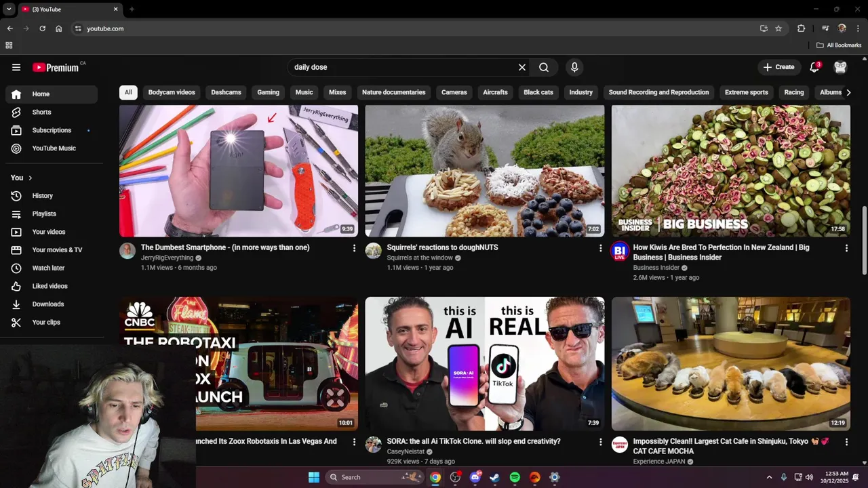
Task: Open more options for Squirrels' reactions video
Action: pos(600,248)
